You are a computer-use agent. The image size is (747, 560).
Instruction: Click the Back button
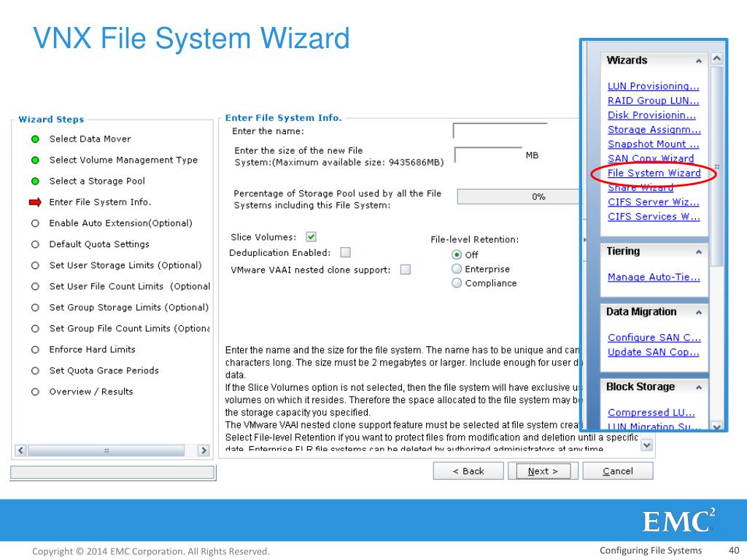pos(468,471)
